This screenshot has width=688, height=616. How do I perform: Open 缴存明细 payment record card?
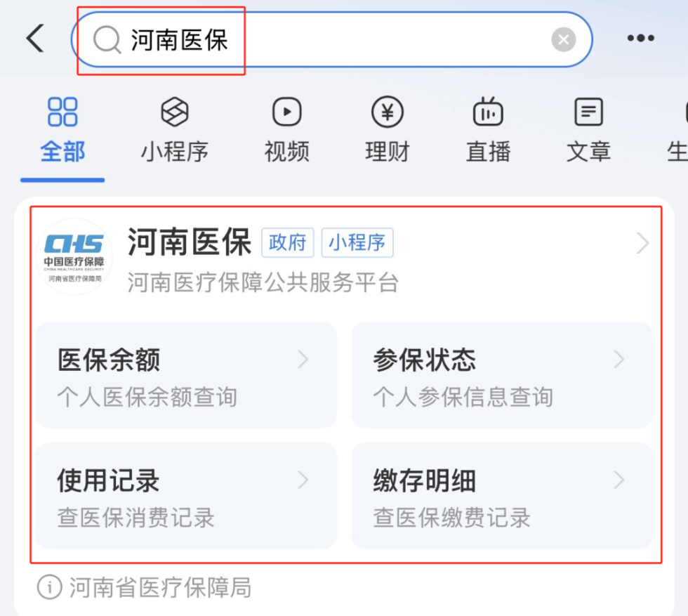click(502, 496)
